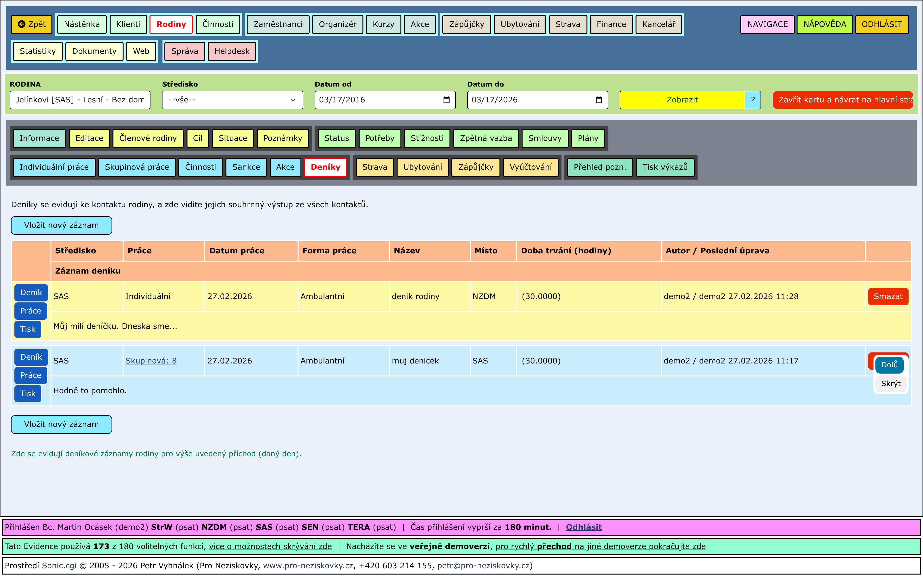Click the RODINA name input field
923x588 pixels.
pos(80,100)
